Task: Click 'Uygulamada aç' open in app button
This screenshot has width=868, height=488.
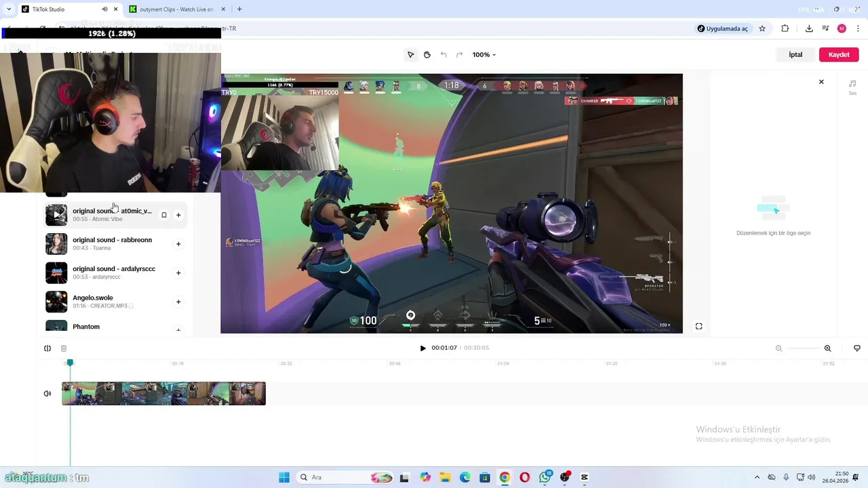Action: click(723, 28)
